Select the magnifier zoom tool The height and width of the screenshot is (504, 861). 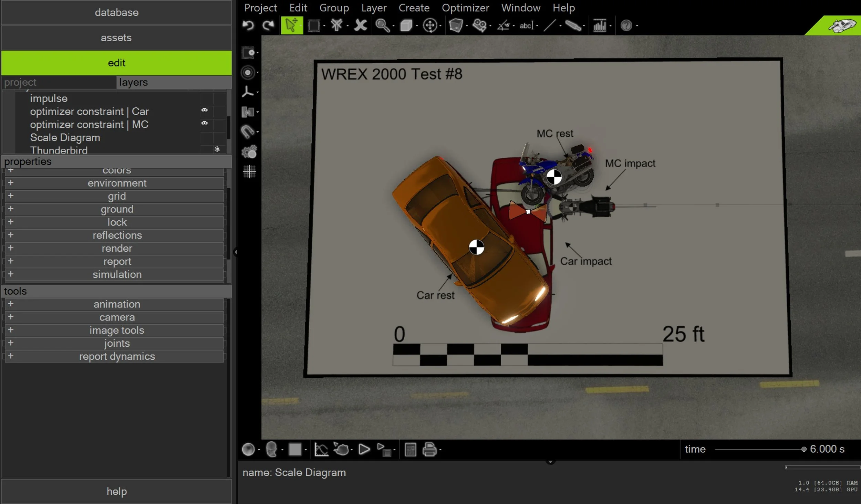(382, 25)
